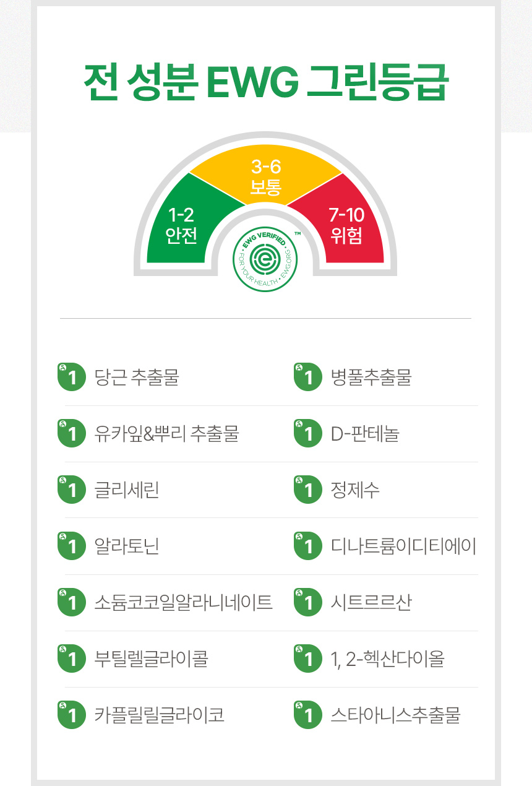Click the 유카잎&뿌리 추출물 ingredient text
Screen dimensions: 532x786
(166, 434)
